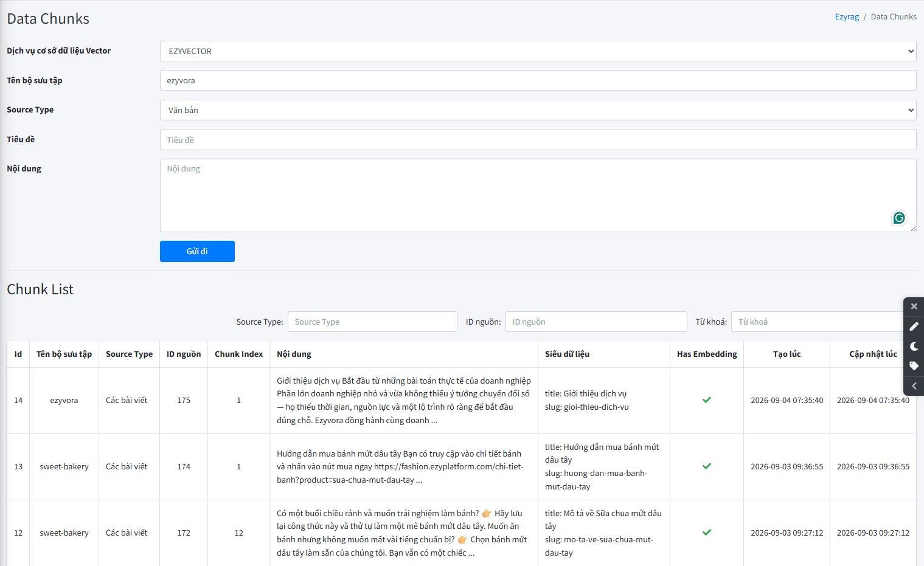
Task: Click green embedding checkmark for row 14
Action: (707, 400)
